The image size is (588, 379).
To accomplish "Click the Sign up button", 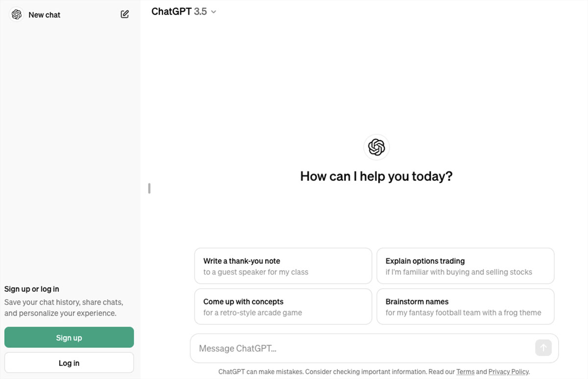I will (69, 337).
